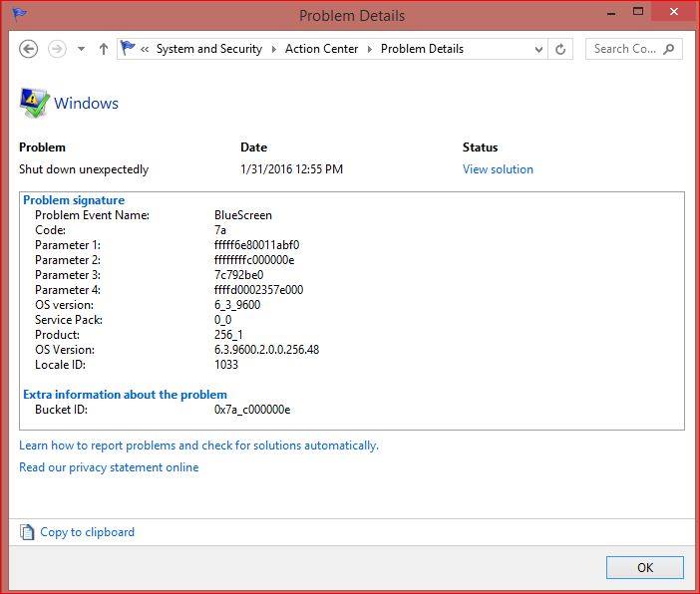Select the BlueScreen event name value
Screen dimensions: 700x594
coord(243,215)
